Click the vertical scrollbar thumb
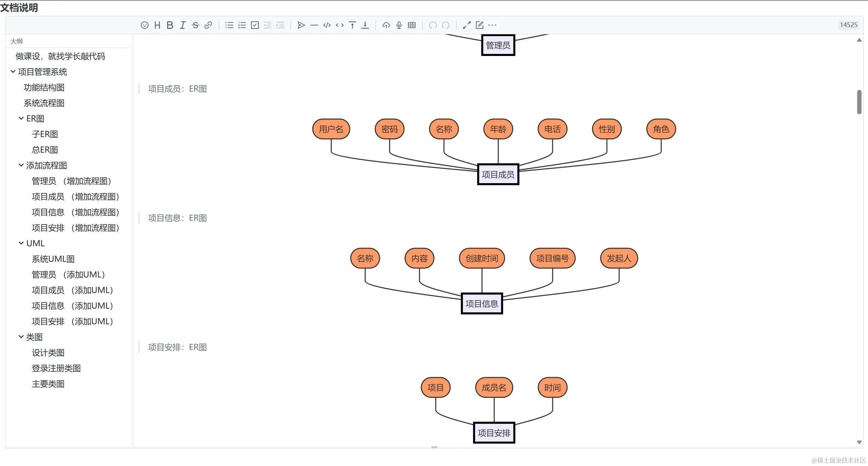 pyautogui.click(x=859, y=102)
